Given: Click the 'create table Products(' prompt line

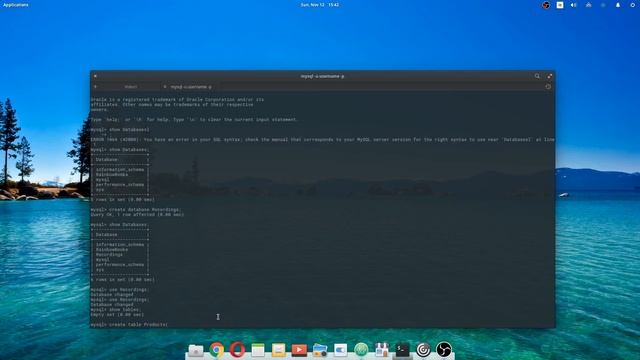Looking at the screenshot, I should 129,324.
